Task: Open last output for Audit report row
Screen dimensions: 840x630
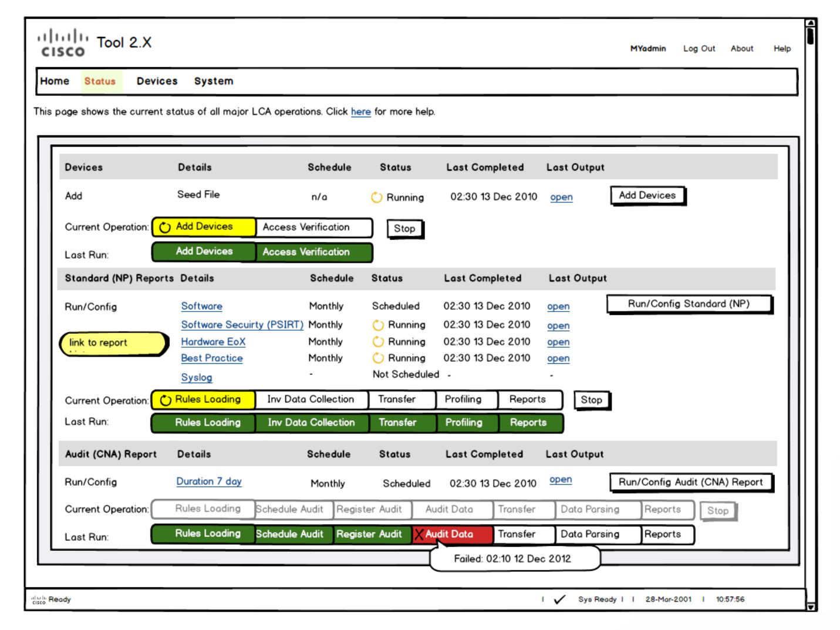Action: [x=561, y=480]
